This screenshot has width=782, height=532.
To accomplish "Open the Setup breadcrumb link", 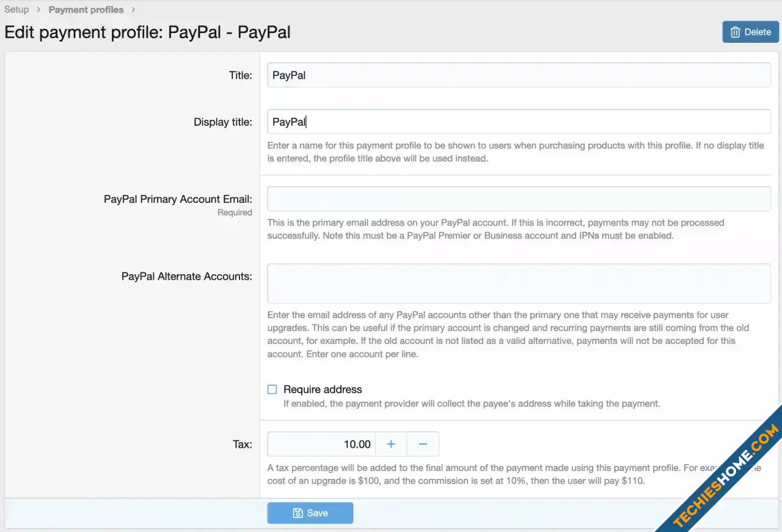I will click(x=16, y=9).
